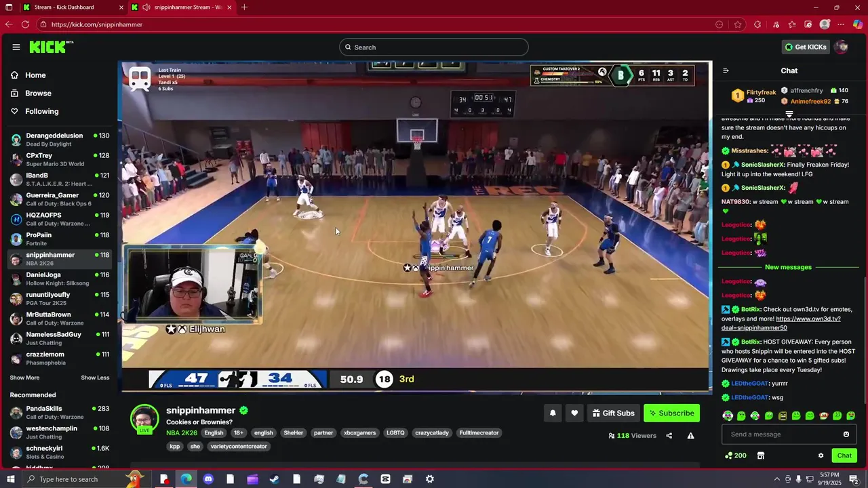The image size is (868, 488).
Task: Click the 200 channel points balance
Action: coord(736,455)
